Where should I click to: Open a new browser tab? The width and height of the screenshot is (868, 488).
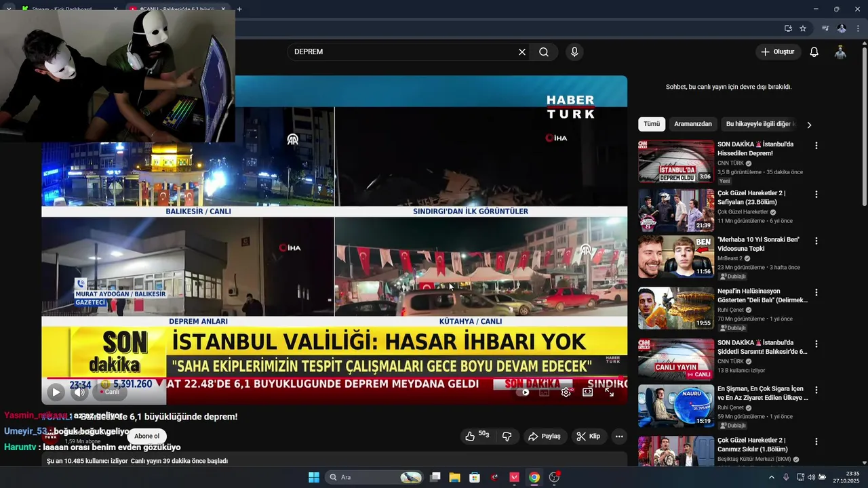pos(239,9)
